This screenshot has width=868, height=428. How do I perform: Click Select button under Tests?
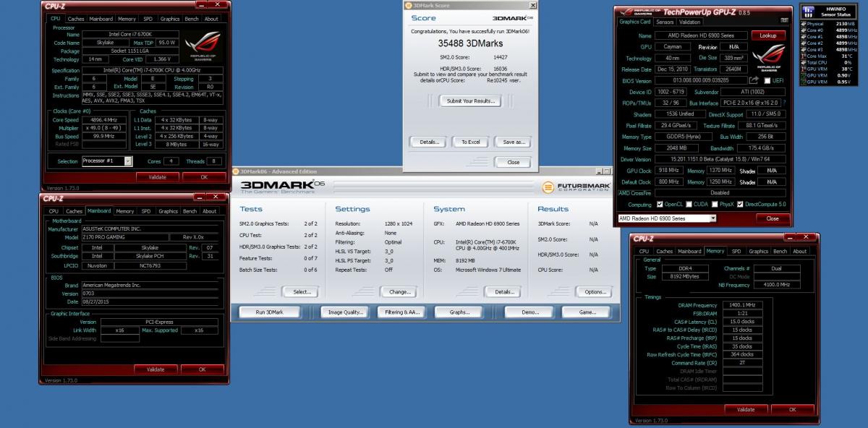point(302,291)
